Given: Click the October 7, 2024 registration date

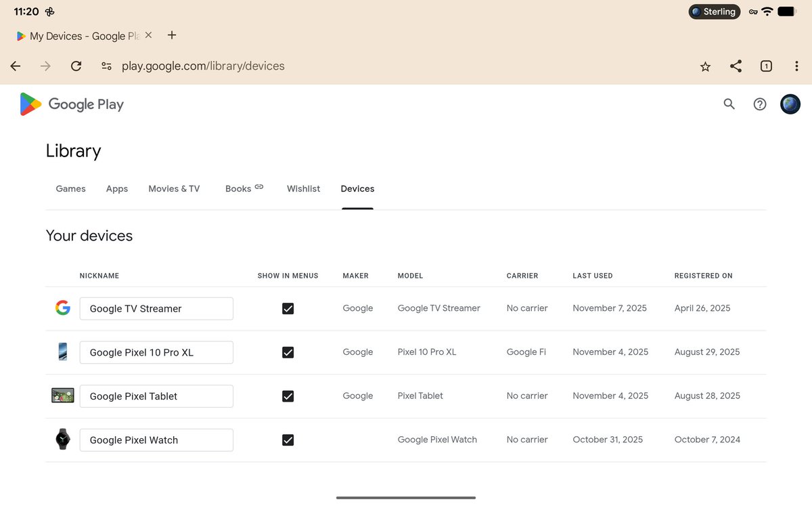Looking at the screenshot, I should [x=707, y=440].
